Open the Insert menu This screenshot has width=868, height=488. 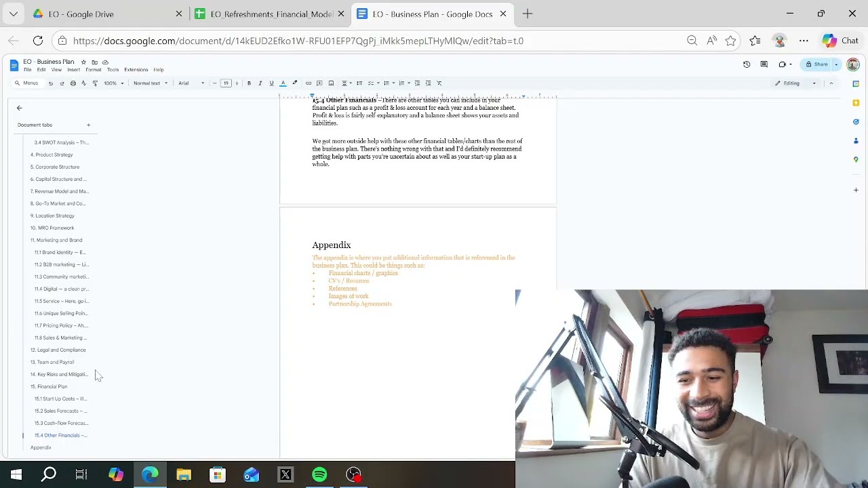pos(73,70)
